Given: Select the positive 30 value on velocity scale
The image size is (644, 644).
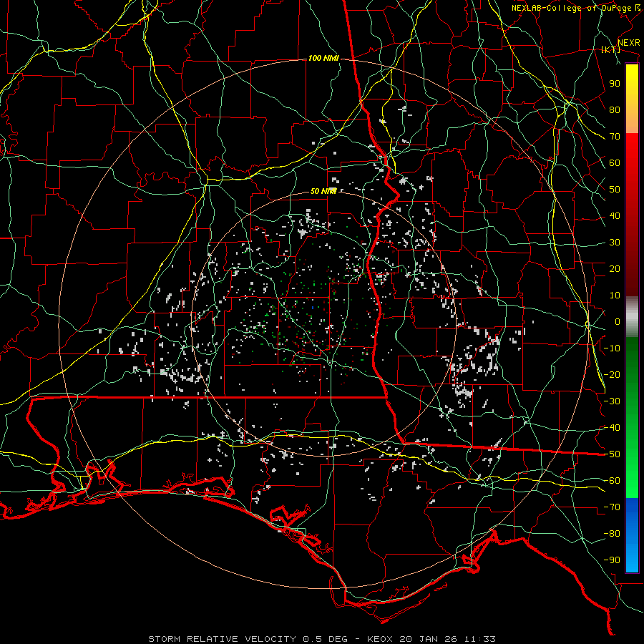Looking at the screenshot, I should point(615,243).
